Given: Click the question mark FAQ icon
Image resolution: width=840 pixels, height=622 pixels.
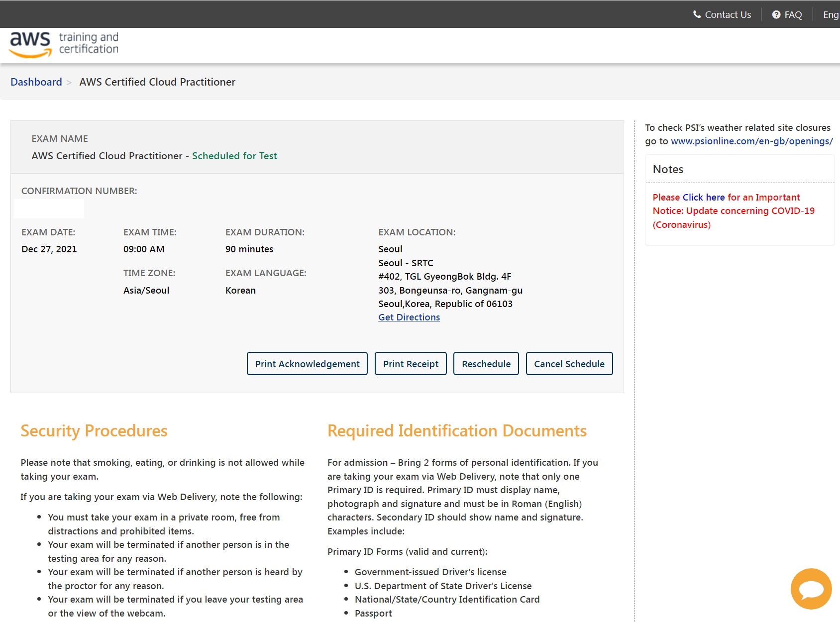Looking at the screenshot, I should 776,15.
